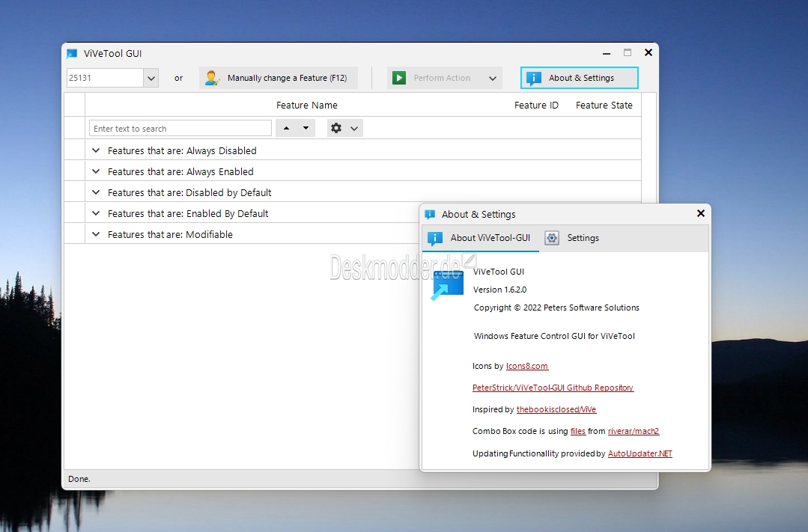The image size is (808, 532).
Task: Open thebookisclosed/ViVe link
Action: coord(556,409)
